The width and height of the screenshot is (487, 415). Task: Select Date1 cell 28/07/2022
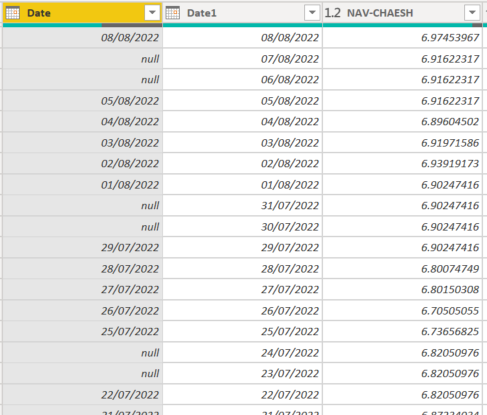(x=242, y=269)
